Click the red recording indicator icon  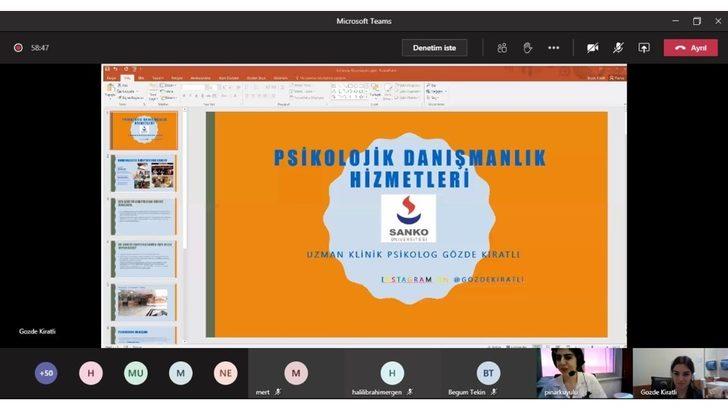coord(18,47)
